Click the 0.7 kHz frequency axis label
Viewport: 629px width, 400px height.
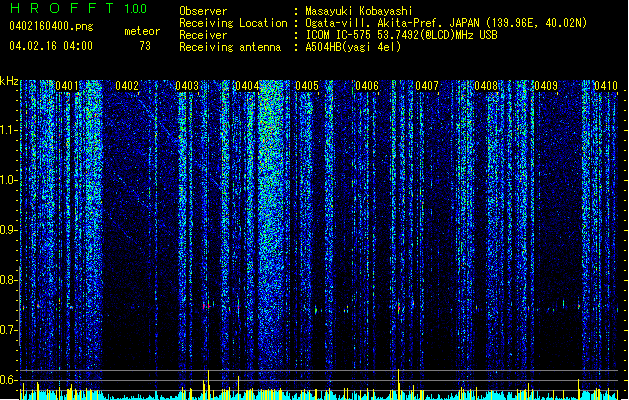click(x=9, y=330)
